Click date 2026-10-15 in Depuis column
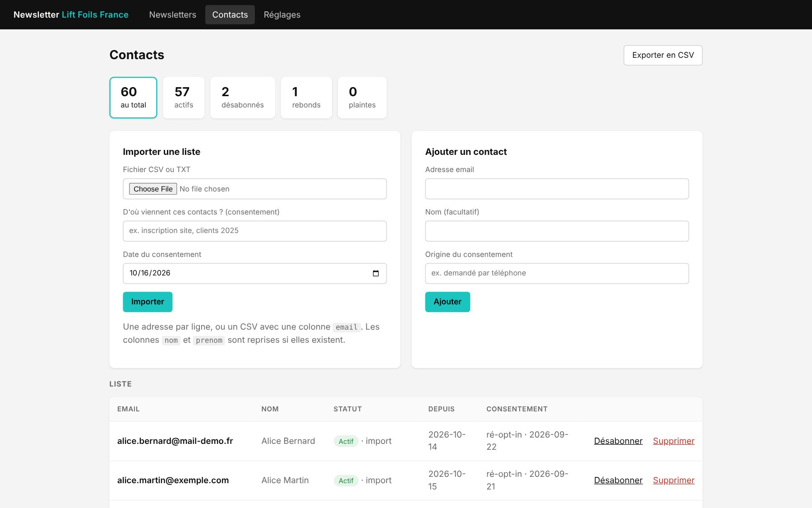 447,480
